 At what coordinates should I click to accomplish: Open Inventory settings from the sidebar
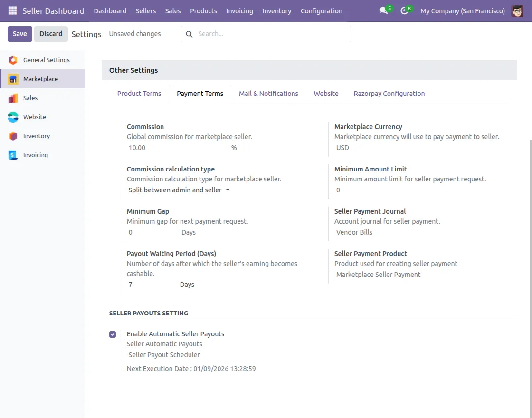pyautogui.click(x=37, y=136)
